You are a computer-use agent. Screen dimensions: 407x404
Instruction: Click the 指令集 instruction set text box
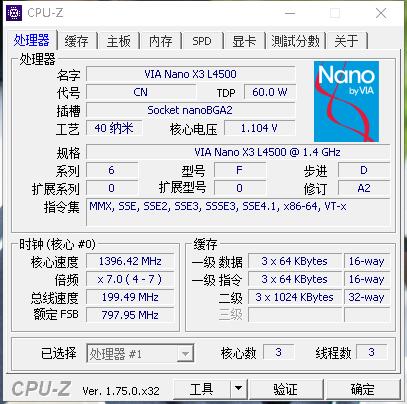[238, 213]
